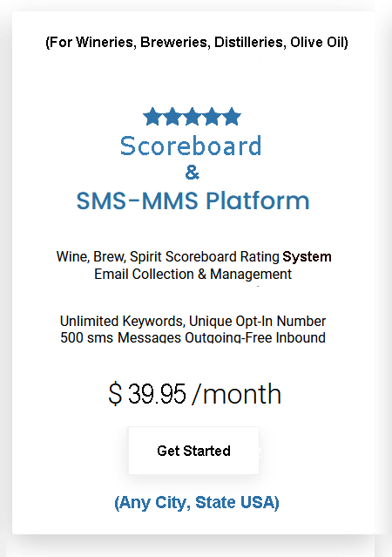Click the dollar sign in price
392x557 pixels.
pos(115,394)
